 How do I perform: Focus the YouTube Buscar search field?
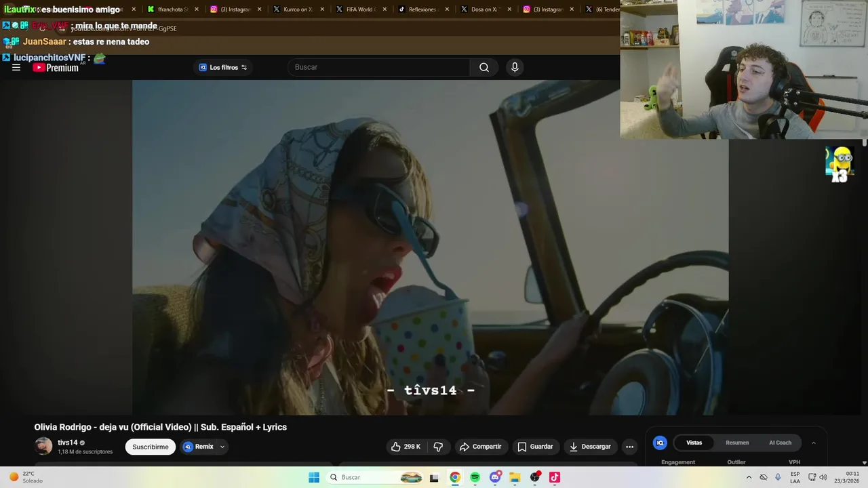pos(378,67)
